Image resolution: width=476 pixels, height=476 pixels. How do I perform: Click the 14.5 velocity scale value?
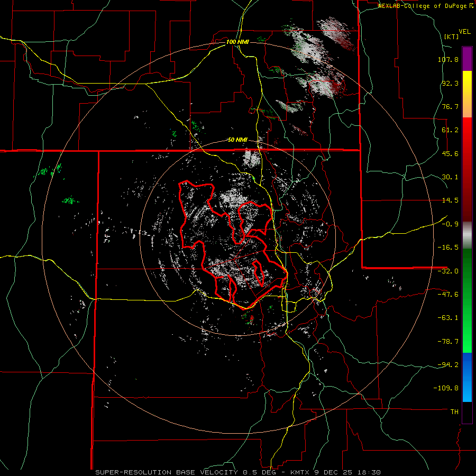(450, 200)
